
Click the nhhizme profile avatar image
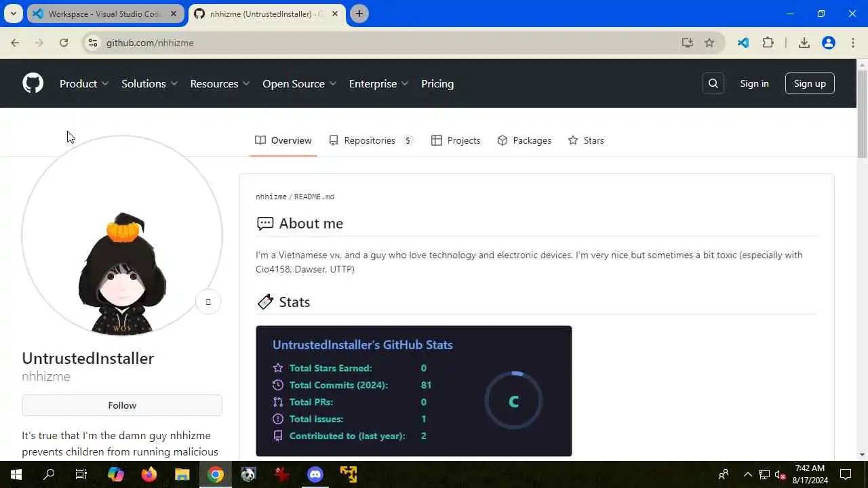point(122,236)
